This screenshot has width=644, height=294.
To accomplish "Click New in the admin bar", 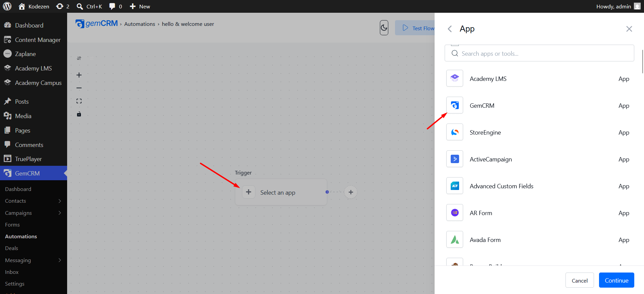I will [140, 6].
